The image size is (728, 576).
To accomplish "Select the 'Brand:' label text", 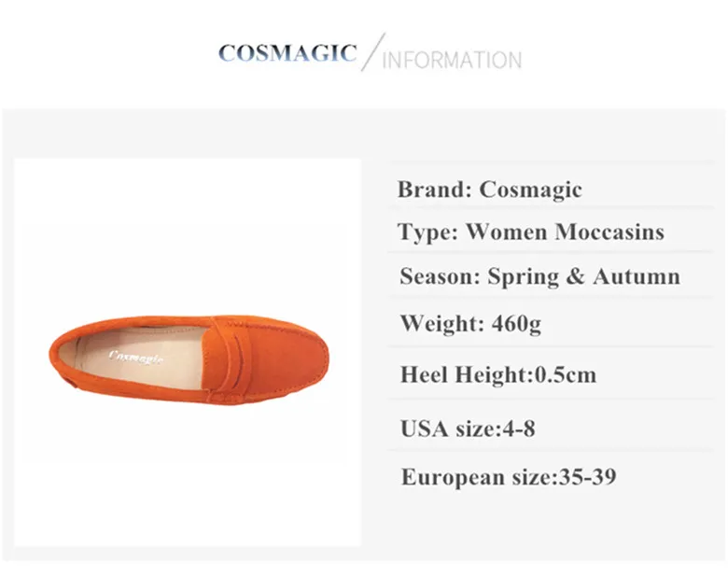I will coord(434,190).
